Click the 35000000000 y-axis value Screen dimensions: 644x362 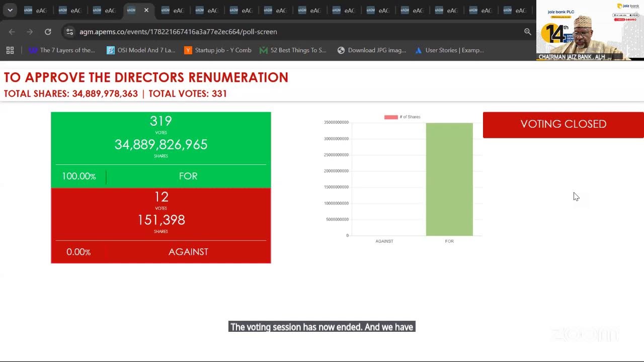[x=337, y=123]
